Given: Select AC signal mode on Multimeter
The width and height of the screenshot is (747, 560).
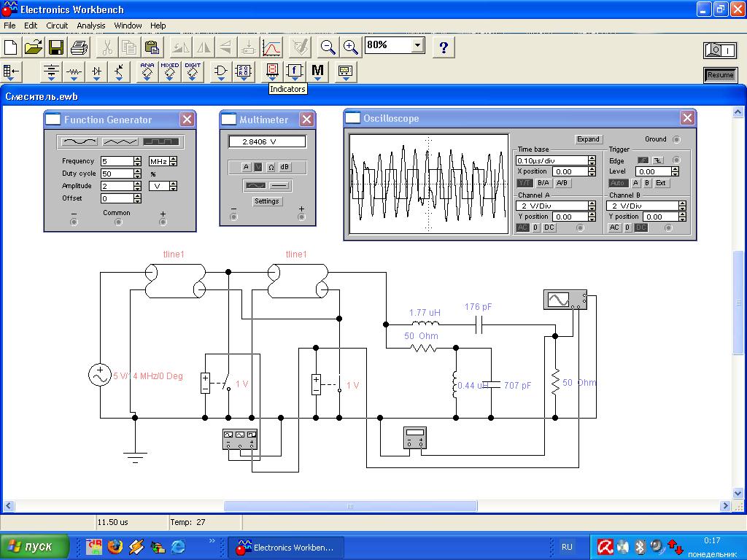Looking at the screenshot, I should point(255,186).
